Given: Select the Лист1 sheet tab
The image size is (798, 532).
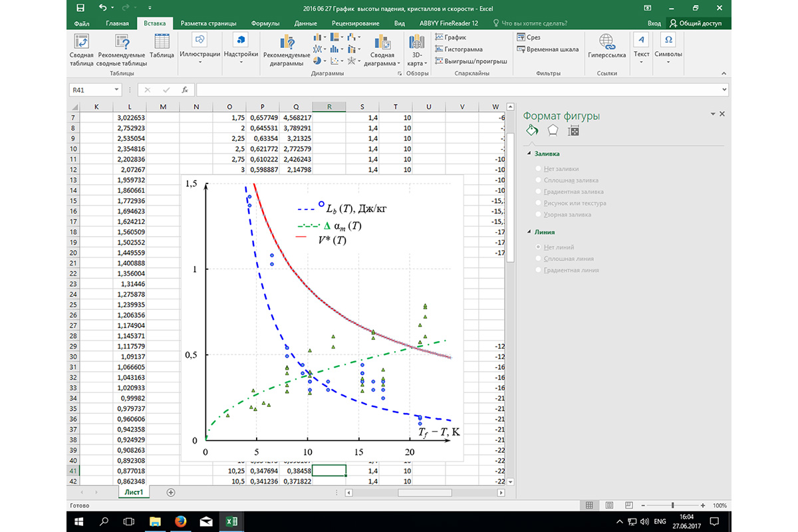Looking at the screenshot, I should pos(135,492).
